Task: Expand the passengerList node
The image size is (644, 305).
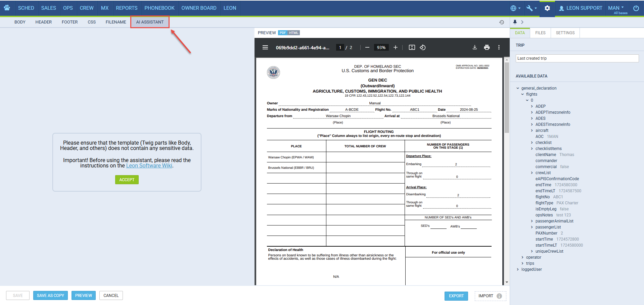Action: [532, 227]
